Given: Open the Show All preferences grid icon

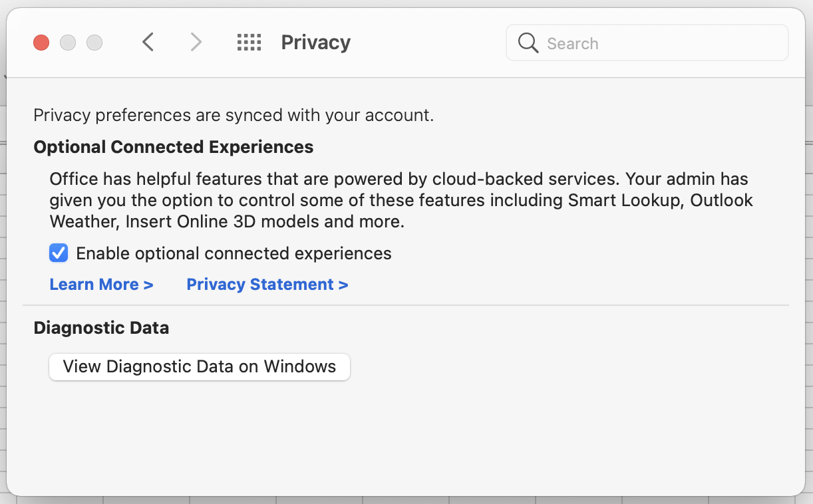Looking at the screenshot, I should click(x=249, y=43).
